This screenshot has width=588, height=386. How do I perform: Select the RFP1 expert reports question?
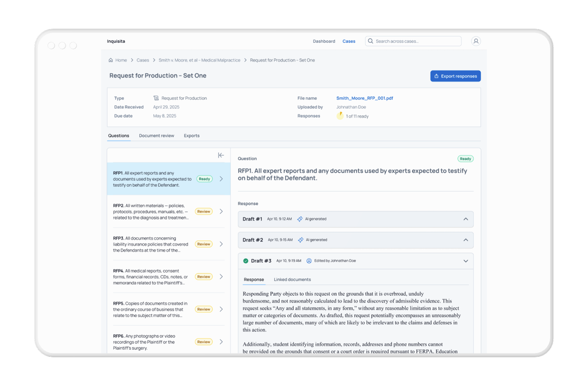[169, 179]
